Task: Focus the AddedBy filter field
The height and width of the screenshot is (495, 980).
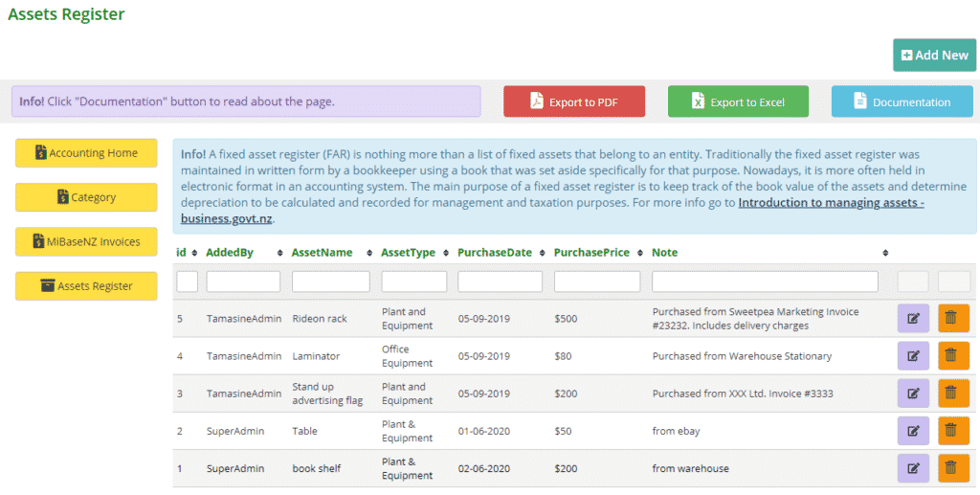Action: point(244,281)
